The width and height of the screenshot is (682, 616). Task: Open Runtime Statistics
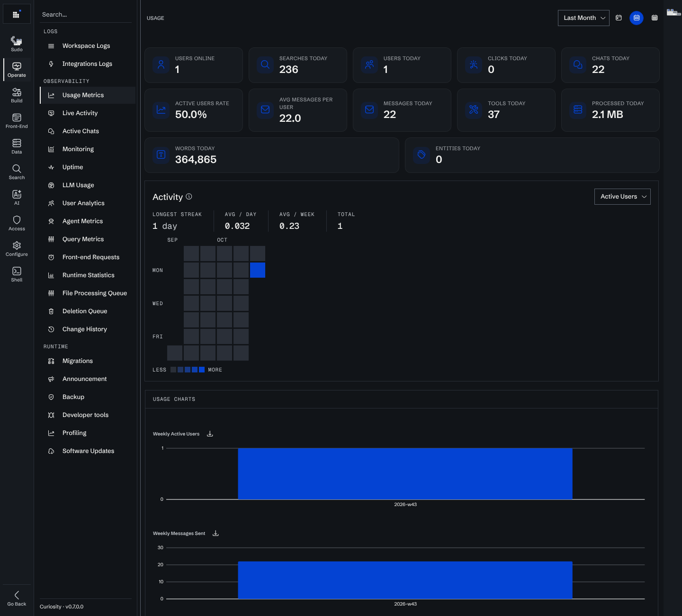click(88, 275)
